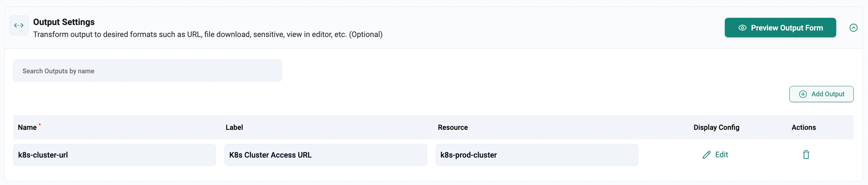Click the plus circle icon in Add Output
Screen dimensions: 868x185
click(803, 94)
